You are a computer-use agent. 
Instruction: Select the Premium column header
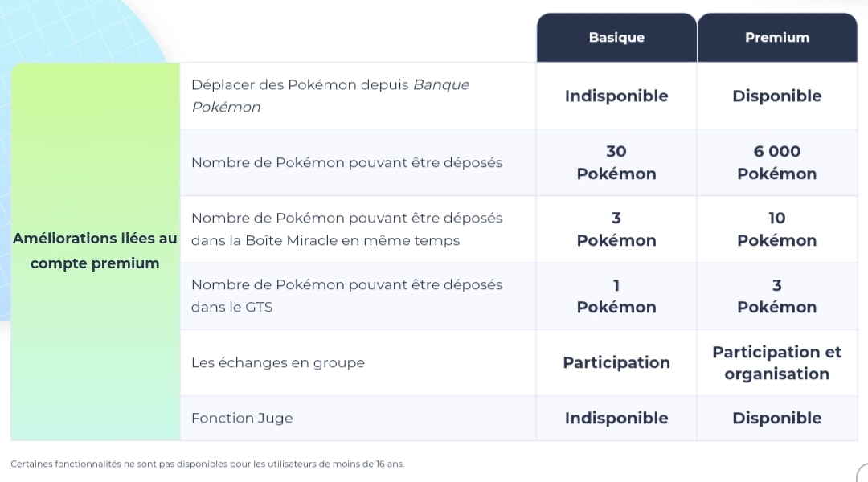(777, 38)
